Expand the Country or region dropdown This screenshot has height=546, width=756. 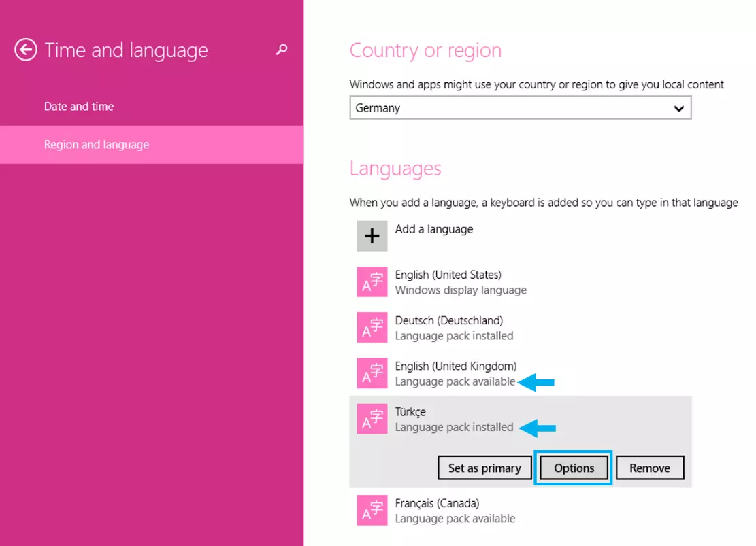point(520,108)
